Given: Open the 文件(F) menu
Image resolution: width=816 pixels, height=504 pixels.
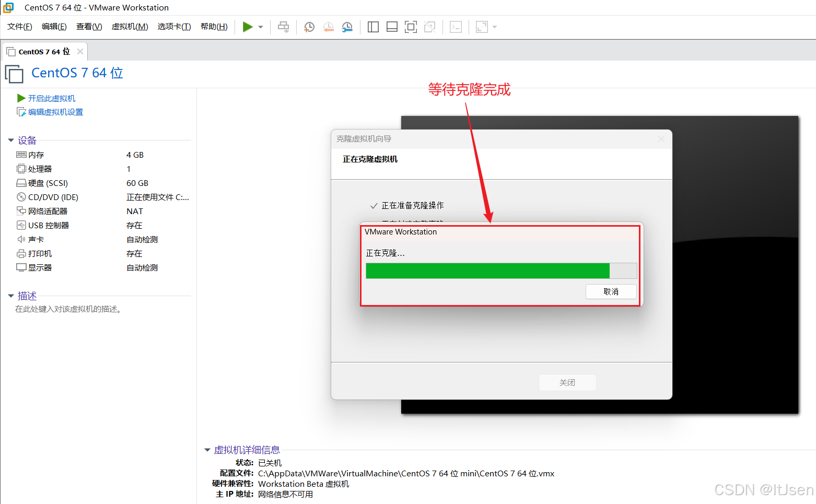Looking at the screenshot, I should point(20,27).
